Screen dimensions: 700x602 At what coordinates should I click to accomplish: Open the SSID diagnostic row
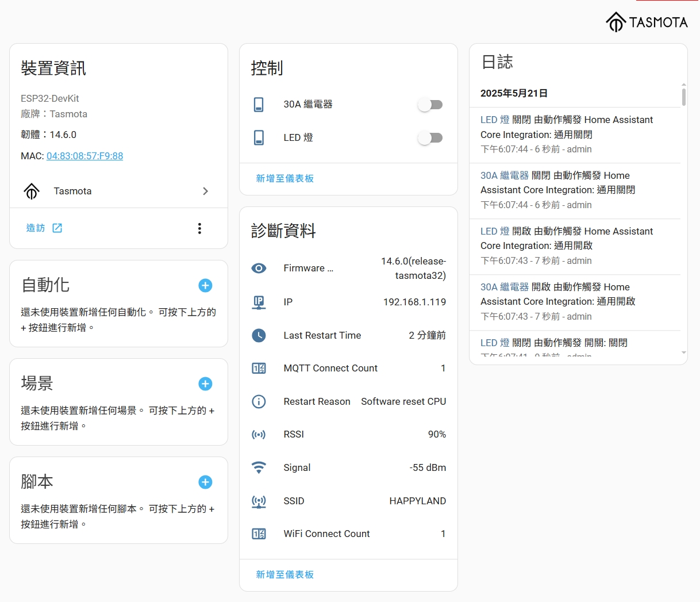pyautogui.click(x=348, y=501)
